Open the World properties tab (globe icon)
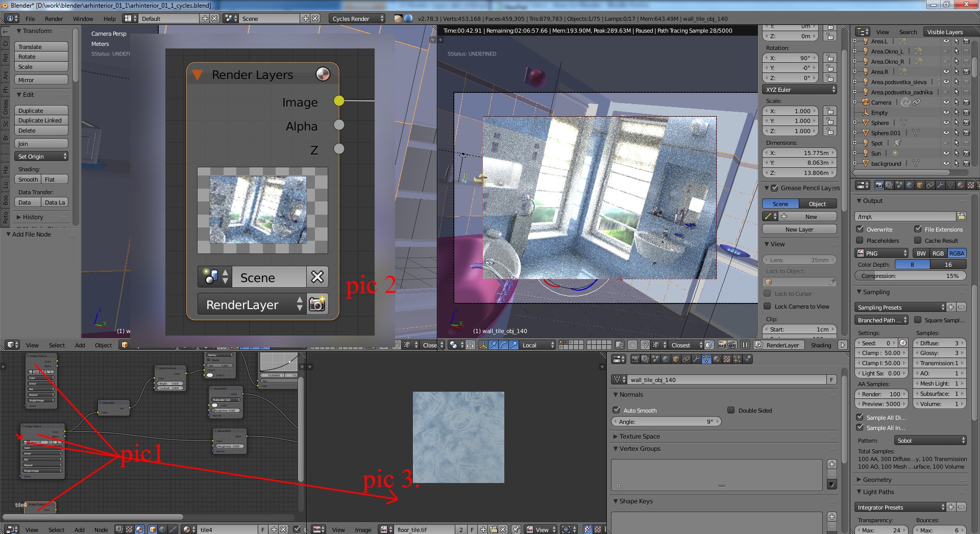The image size is (980, 534). coord(910,185)
